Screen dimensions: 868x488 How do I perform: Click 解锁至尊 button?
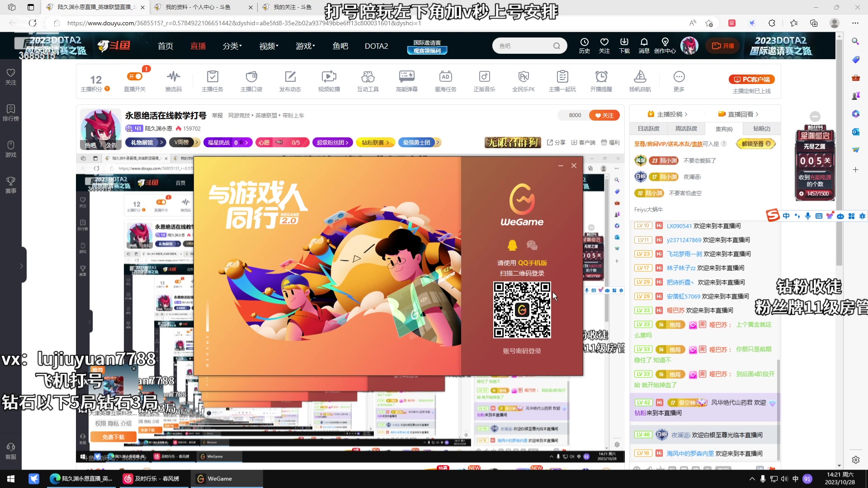[755, 144]
